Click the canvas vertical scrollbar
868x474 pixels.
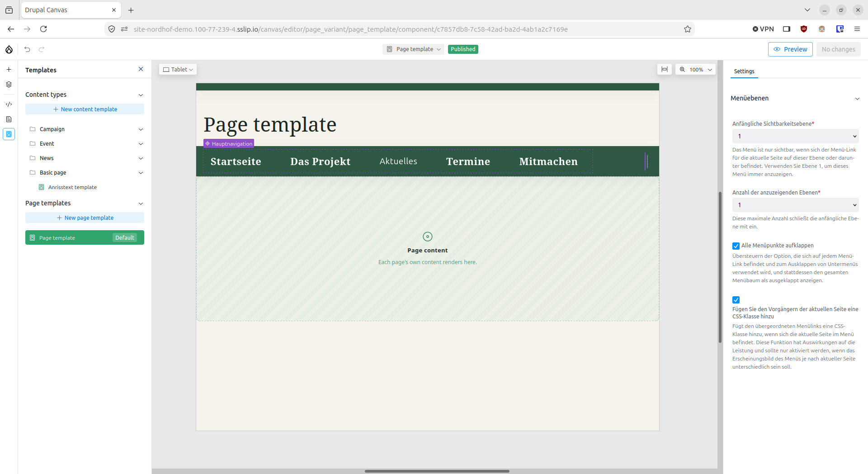[x=720, y=267]
